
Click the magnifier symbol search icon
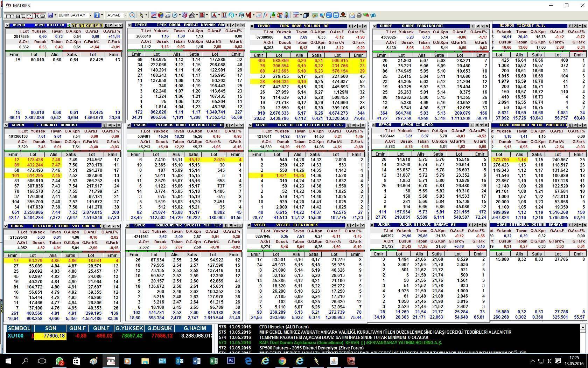132,15
